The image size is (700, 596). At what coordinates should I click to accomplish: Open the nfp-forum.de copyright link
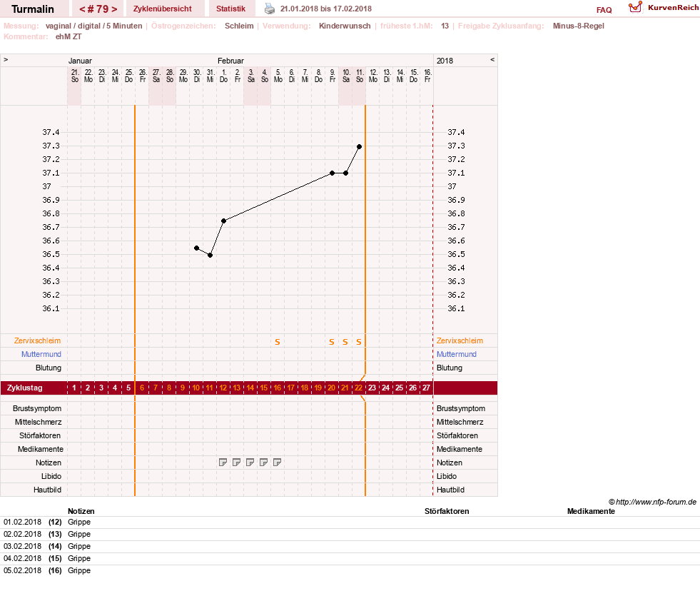(652, 502)
